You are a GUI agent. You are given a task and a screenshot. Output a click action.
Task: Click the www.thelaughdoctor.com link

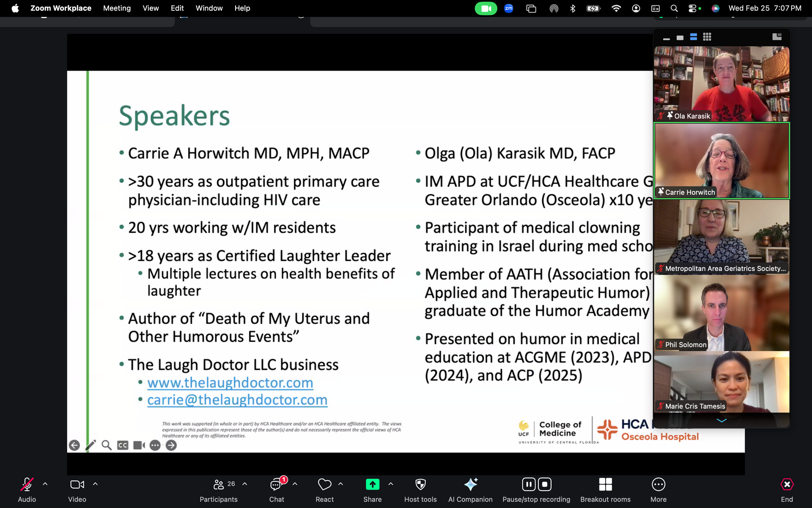(x=230, y=383)
